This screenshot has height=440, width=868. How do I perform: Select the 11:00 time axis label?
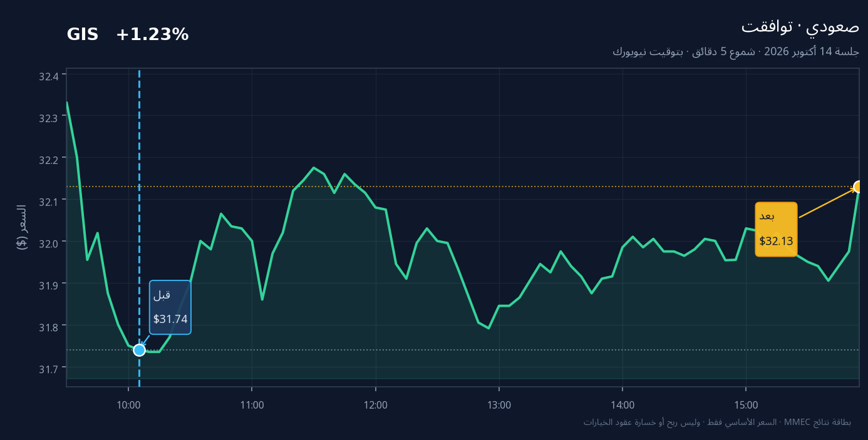coord(252,405)
